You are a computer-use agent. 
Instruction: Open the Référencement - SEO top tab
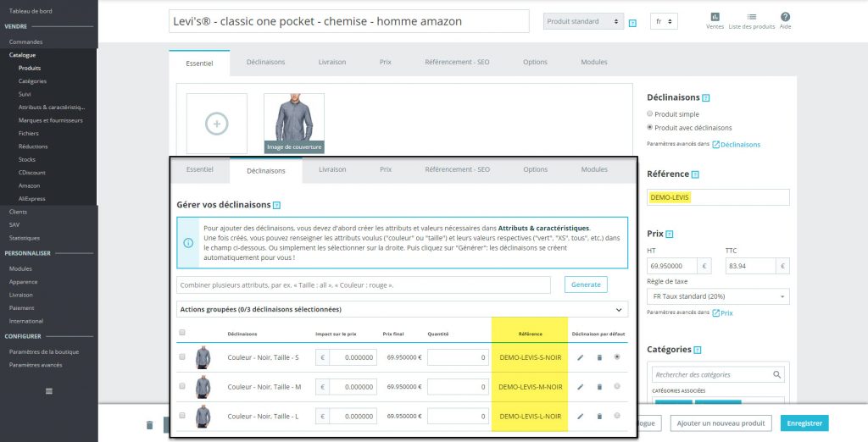pyautogui.click(x=457, y=62)
